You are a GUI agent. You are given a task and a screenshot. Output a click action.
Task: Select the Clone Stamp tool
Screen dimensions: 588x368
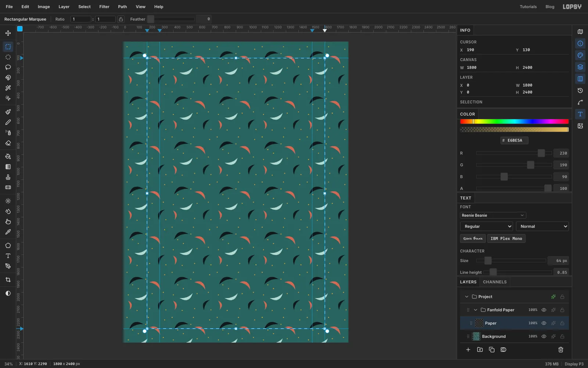click(8, 177)
